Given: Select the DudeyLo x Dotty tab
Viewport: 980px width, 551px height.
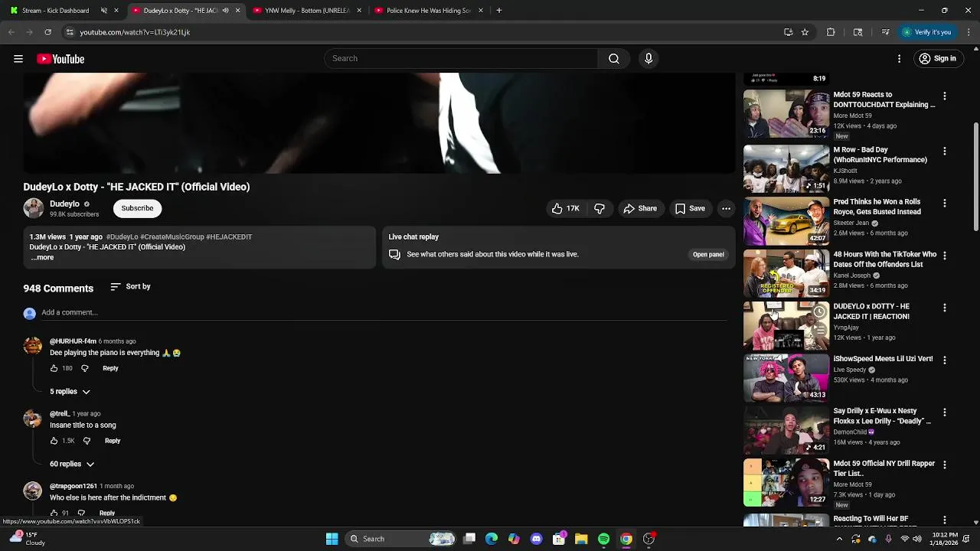Looking at the screenshot, I should [x=186, y=11].
